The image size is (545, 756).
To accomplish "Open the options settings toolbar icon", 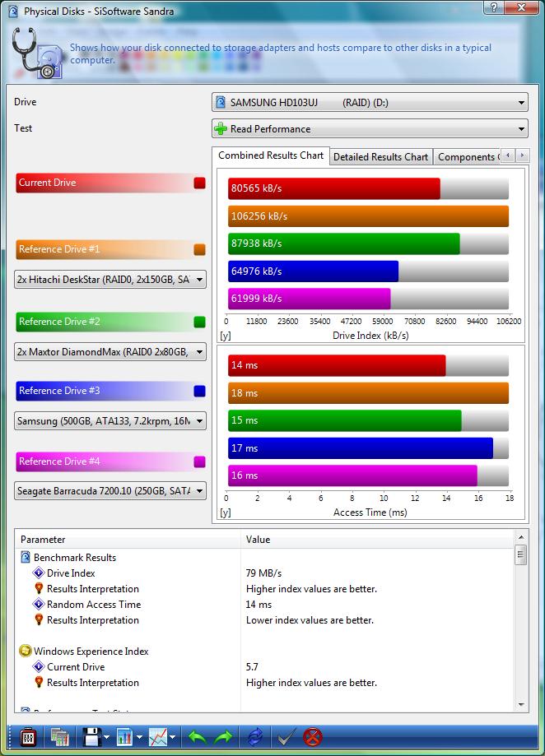I will 27,737.
